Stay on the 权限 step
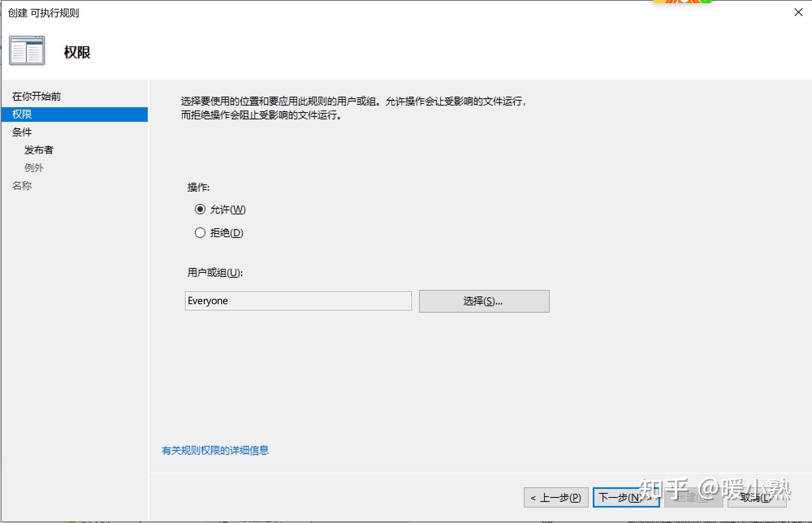This screenshot has height=523, width=812. coord(23,114)
